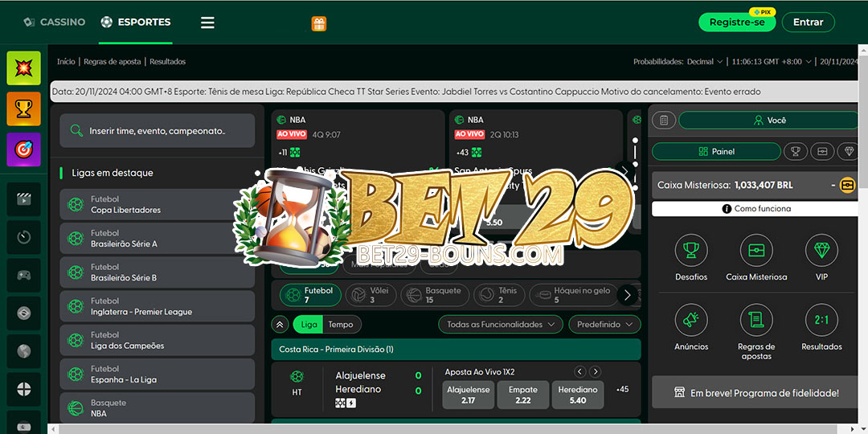Select the Tempo sorting toggle
Screen dimensions: 868x434
pos(341,325)
